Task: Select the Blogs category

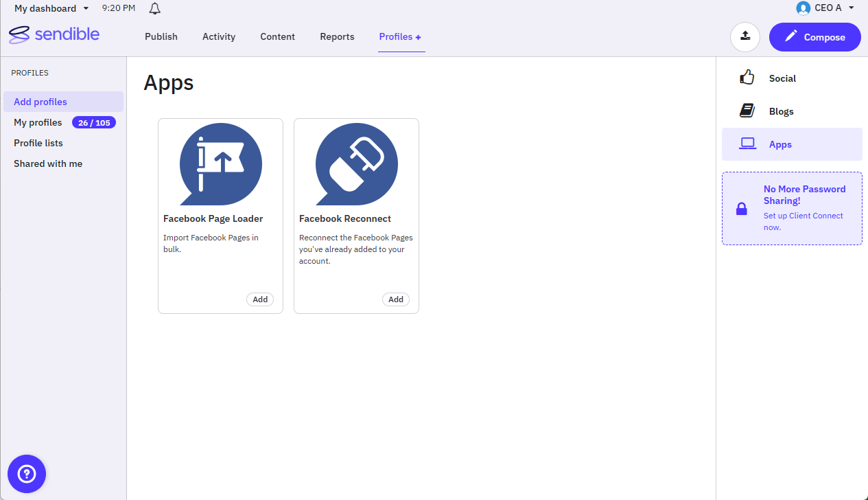Action: pos(792,111)
